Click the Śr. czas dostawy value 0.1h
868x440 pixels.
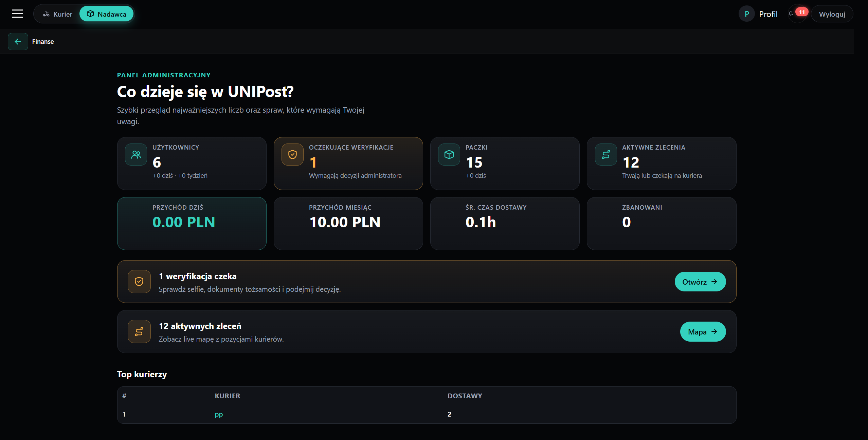(x=481, y=222)
